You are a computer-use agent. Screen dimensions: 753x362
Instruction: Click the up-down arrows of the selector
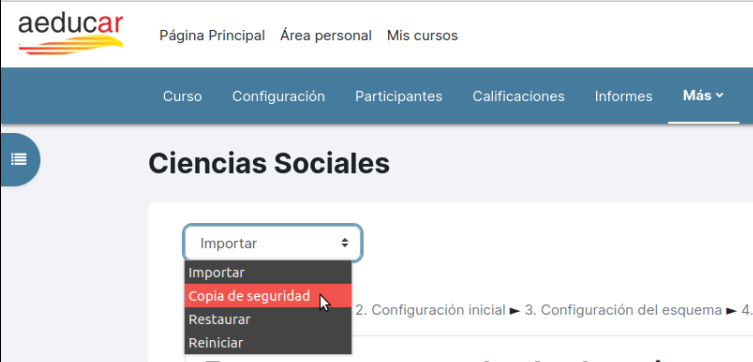coord(344,243)
